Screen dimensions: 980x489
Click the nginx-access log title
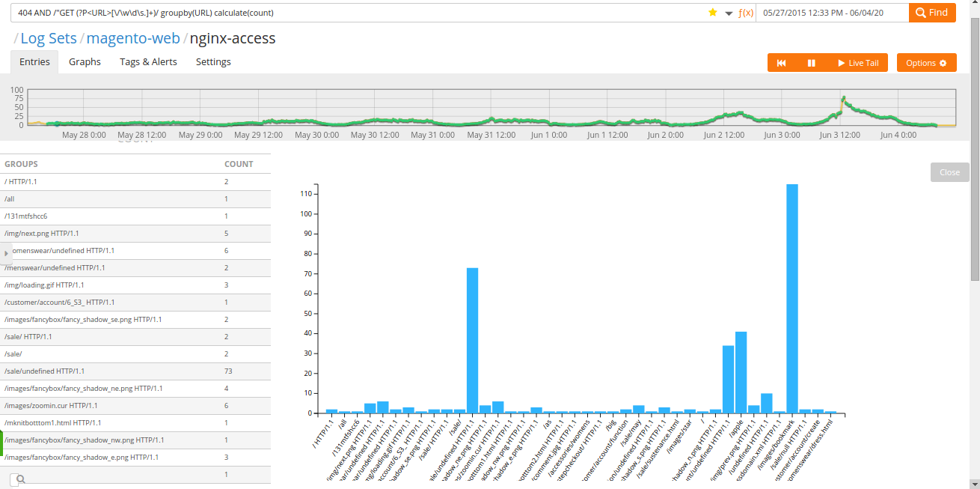233,38
